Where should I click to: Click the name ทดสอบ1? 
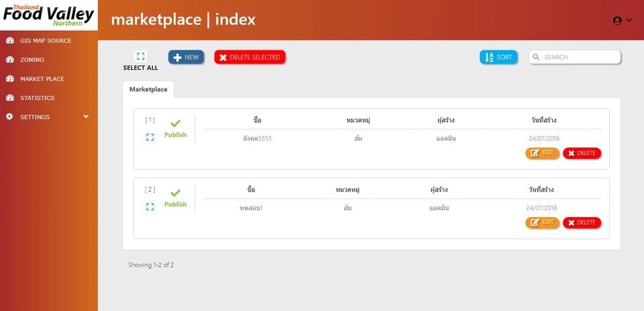(251, 208)
